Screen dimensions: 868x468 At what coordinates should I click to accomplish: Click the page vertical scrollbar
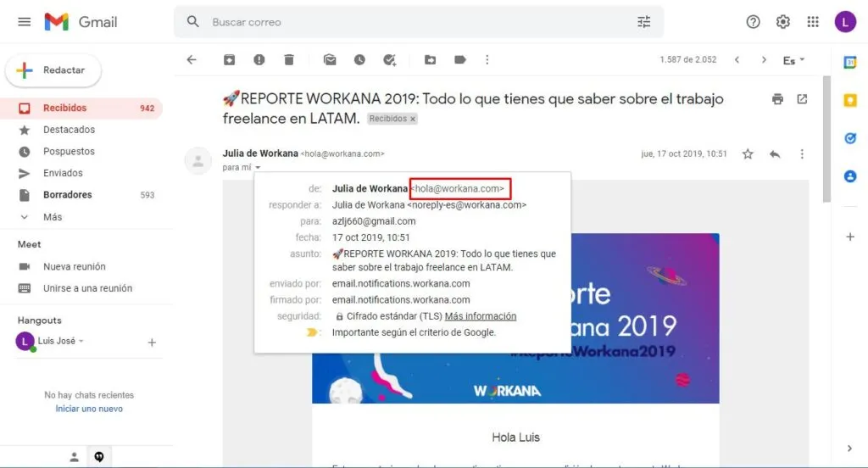[x=826, y=138]
